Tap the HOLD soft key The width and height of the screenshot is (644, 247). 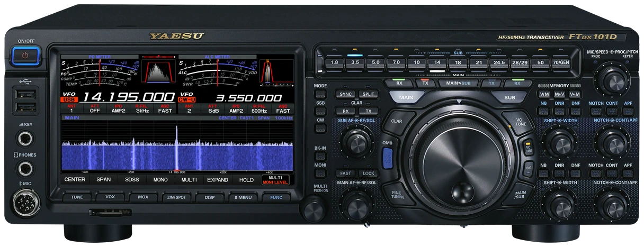tap(246, 180)
